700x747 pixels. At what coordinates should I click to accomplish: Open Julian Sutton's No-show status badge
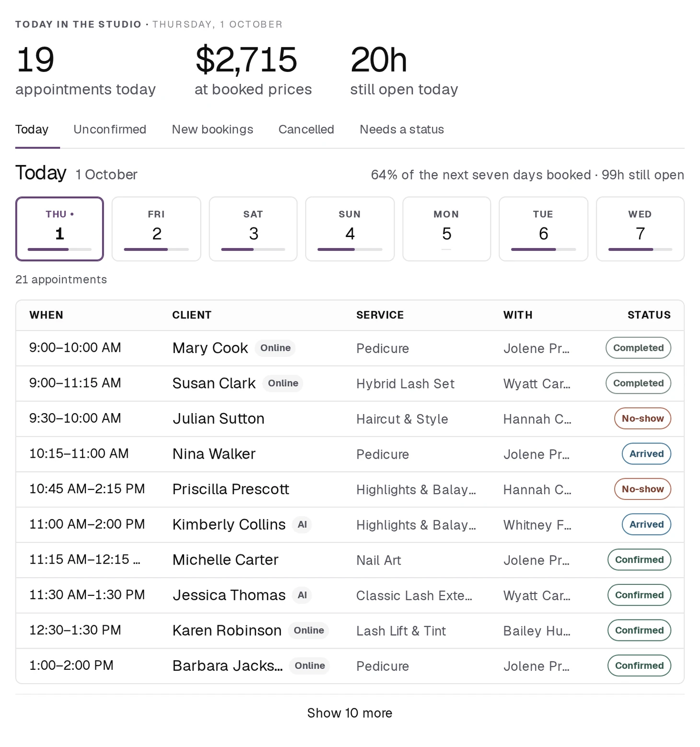coord(642,418)
